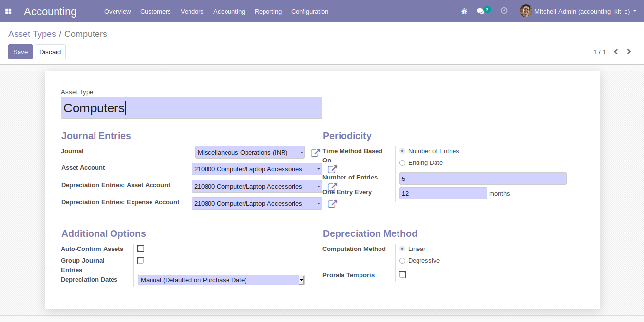Tick the Prorata Temporis checkbox
The height and width of the screenshot is (322, 644).
[x=402, y=275]
